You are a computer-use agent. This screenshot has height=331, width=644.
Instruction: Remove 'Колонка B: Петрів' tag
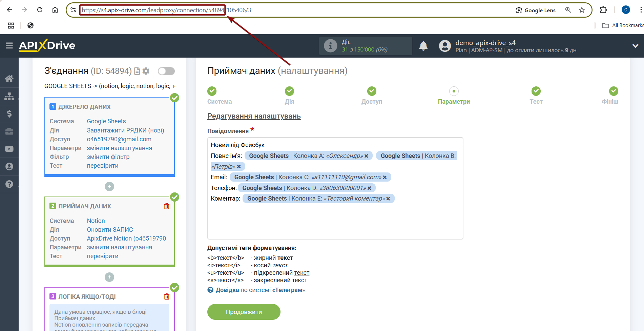coord(239,166)
